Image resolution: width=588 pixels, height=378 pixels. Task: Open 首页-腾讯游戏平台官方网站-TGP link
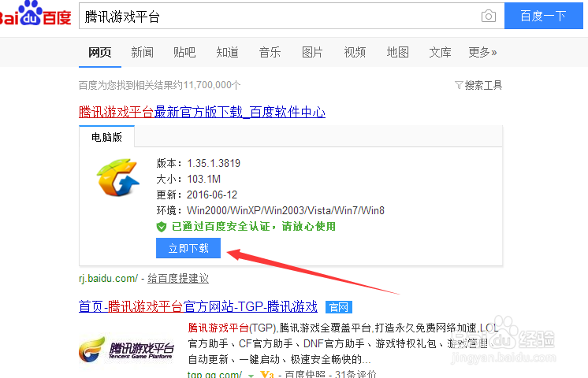click(x=198, y=307)
